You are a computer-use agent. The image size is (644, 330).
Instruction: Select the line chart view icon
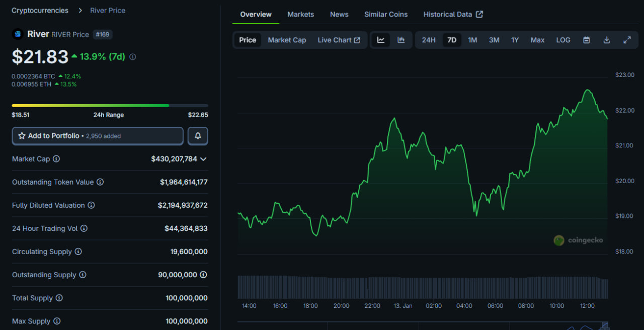(x=381, y=40)
